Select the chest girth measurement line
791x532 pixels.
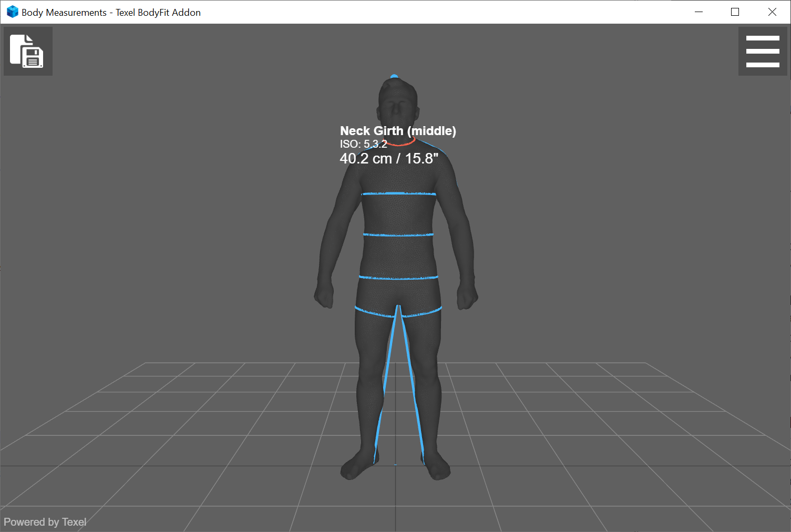pyautogui.click(x=398, y=193)
